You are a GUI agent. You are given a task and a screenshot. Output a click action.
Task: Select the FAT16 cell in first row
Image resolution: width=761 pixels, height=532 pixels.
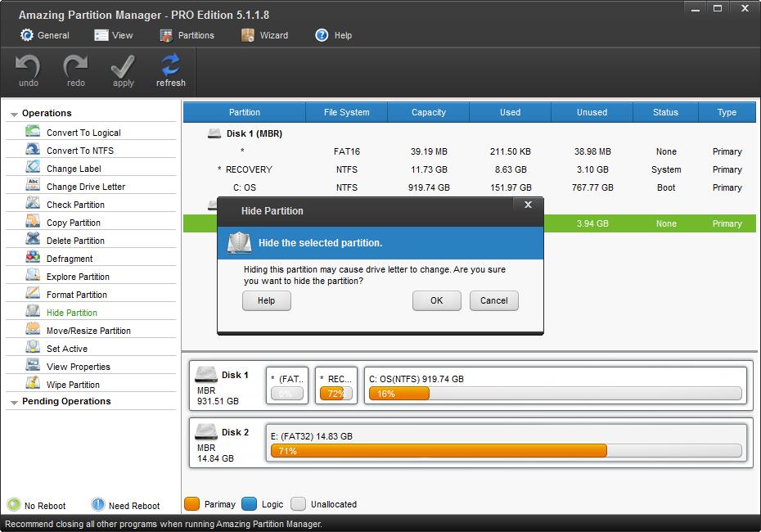(x=346, y=151)
